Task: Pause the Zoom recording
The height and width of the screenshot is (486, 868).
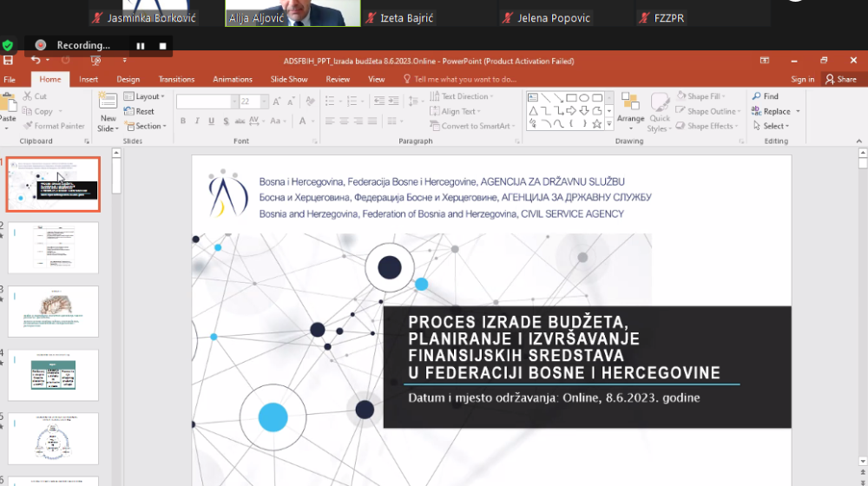Action: [x=141, y=46]
